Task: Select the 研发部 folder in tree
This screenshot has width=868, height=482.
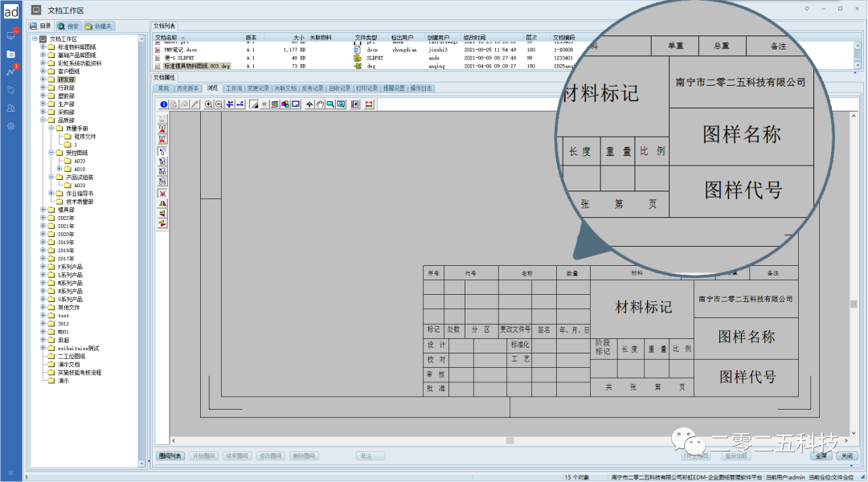Action: [66, 80]
